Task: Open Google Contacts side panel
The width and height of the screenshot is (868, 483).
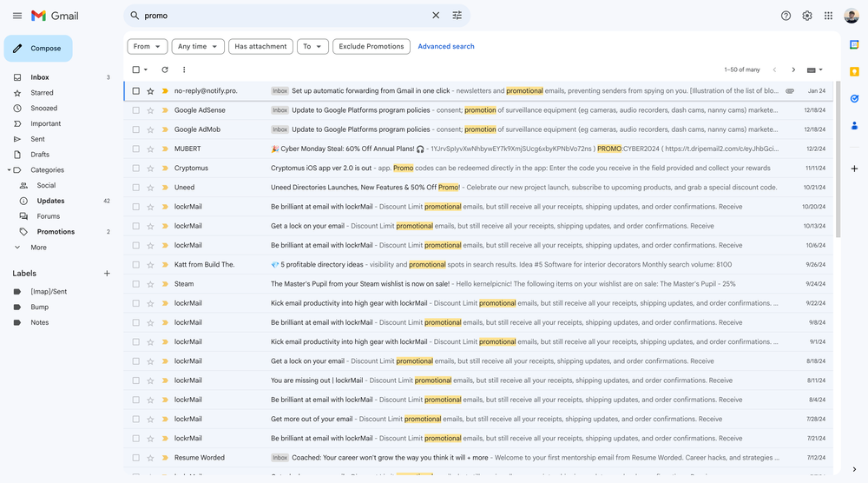Action: (x=854, y=126)
